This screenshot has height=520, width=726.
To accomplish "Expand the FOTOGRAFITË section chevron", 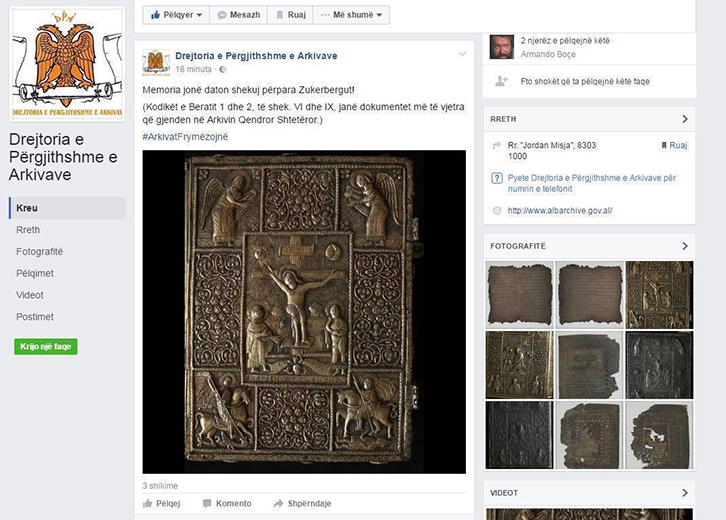I will coord(685,246).
